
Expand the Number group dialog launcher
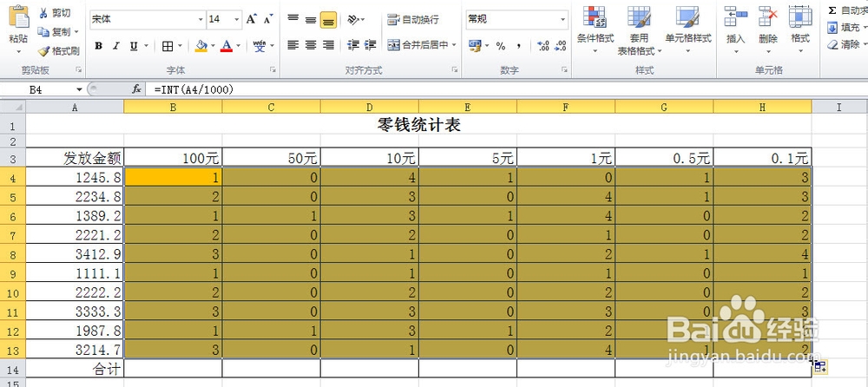pos(565,69)
